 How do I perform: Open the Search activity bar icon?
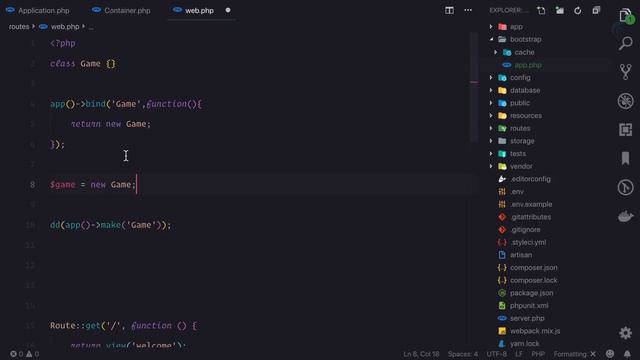tap(625, 43)
